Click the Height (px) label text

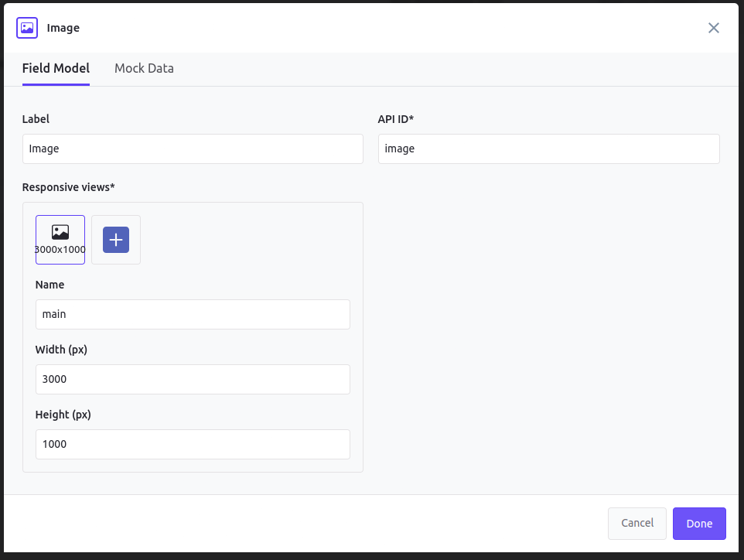[63, 415]
